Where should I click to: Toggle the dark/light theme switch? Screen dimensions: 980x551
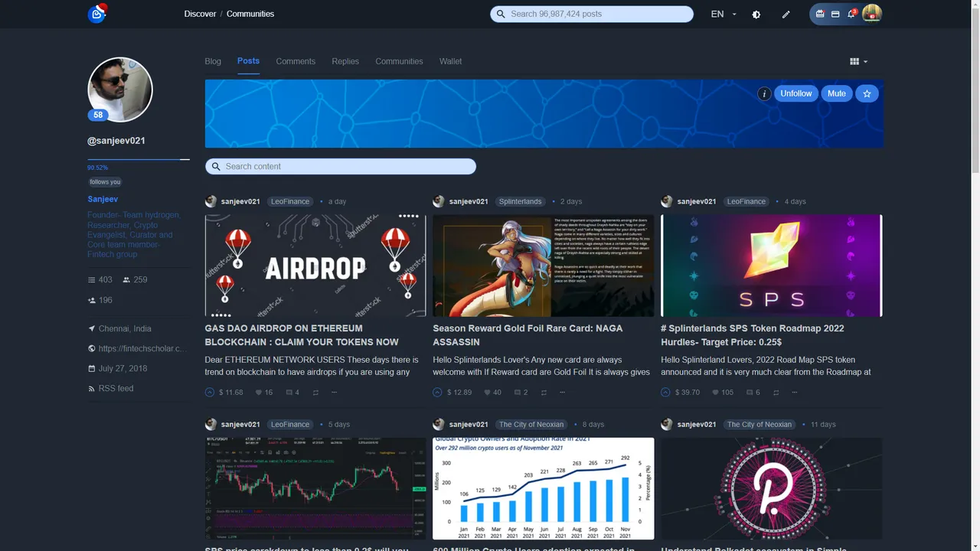(756, 14)
